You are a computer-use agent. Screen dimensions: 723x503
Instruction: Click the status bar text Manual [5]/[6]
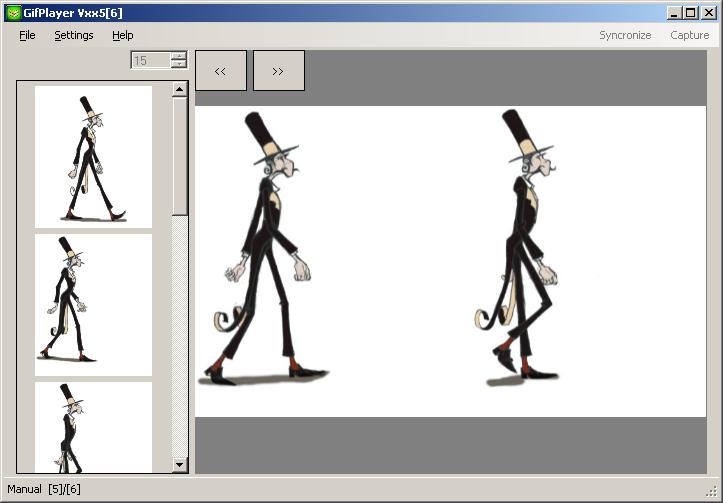[x=44, y=489]
